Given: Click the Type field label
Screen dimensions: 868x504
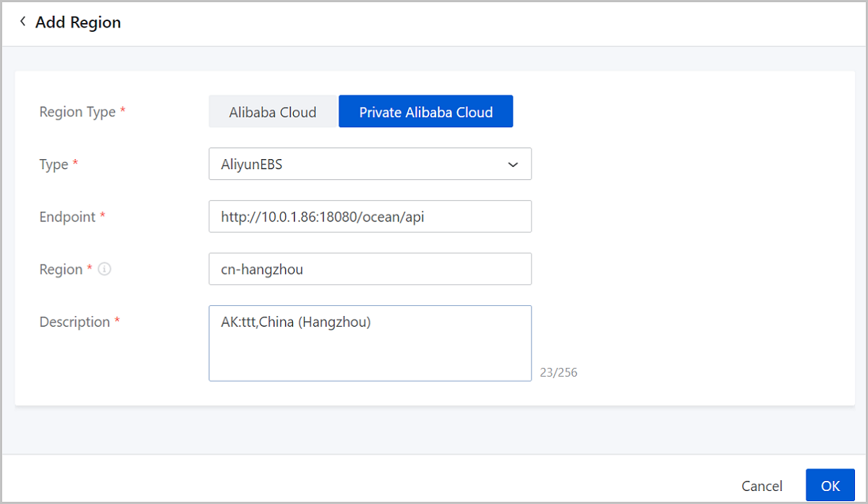Looking at the screenshot, I should (x=54, y=165).
